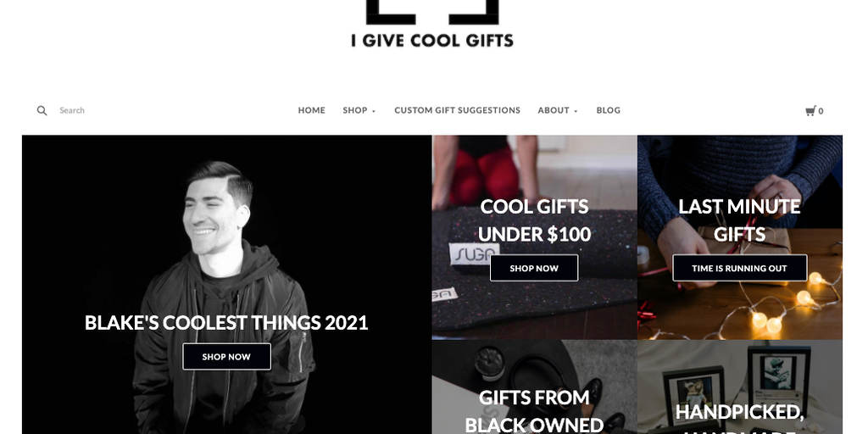Click the magnifying glass search icon

point(42,111)
